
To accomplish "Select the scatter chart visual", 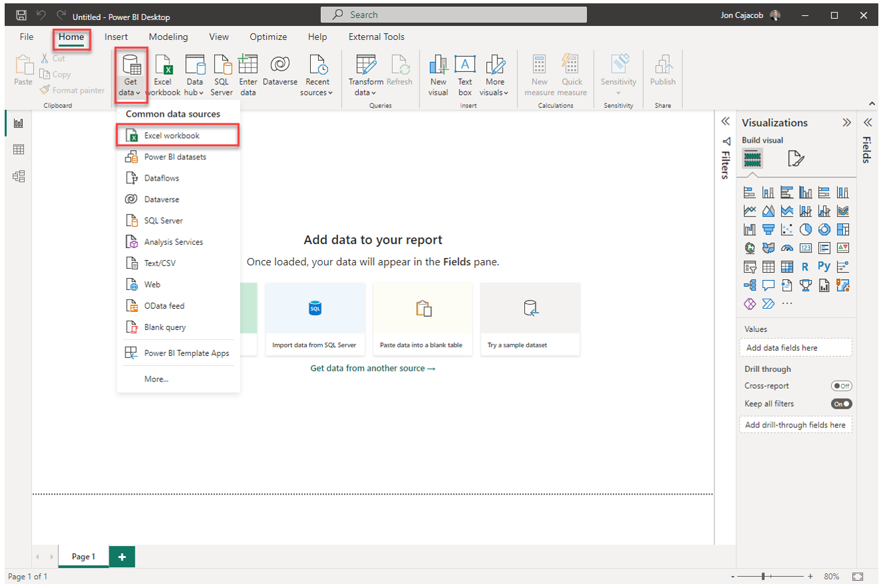I will (787, 230).
